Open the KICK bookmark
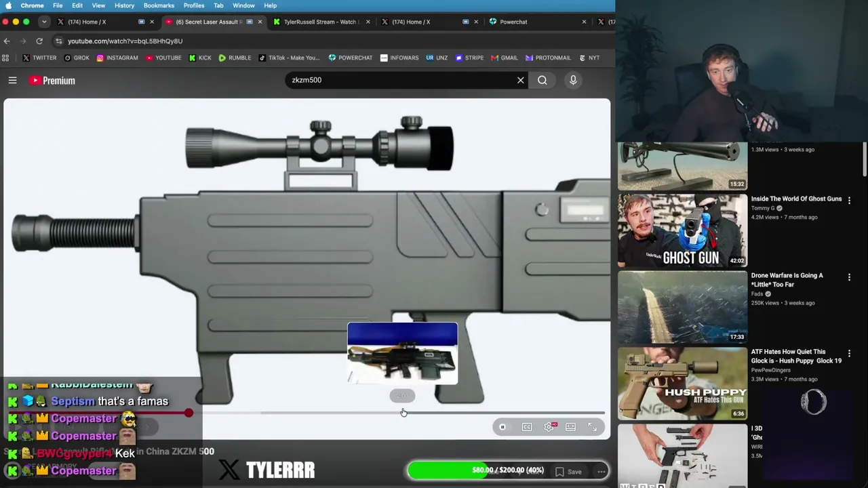Image resolution: width=868 pixels, height=488 pixels. coord(199,58)
